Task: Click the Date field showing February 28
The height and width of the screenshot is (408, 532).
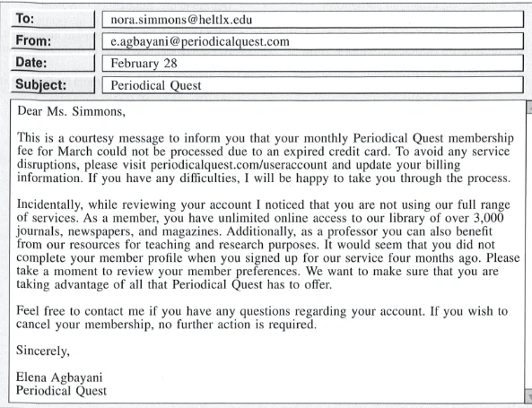Action: tap(313, 63)
